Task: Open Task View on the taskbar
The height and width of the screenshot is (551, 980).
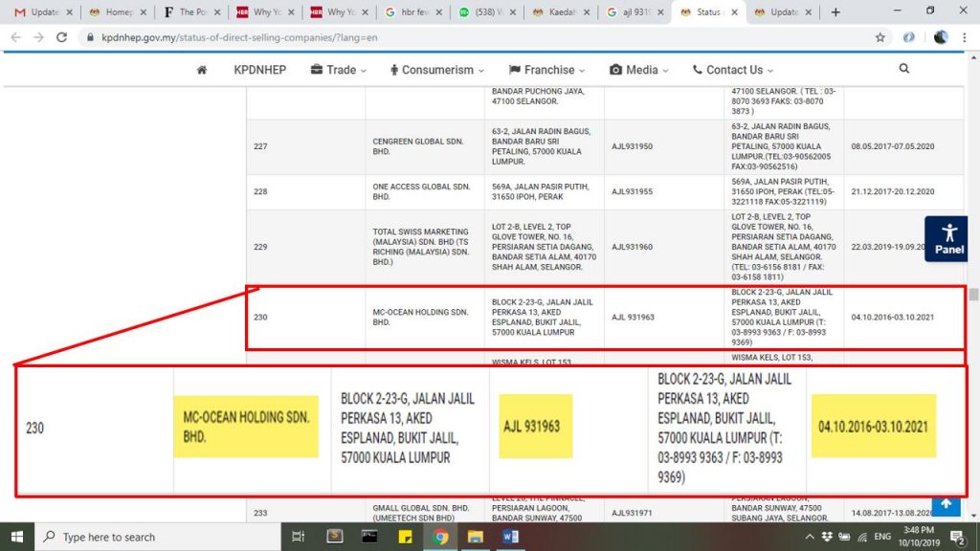Action: (299, 537)
